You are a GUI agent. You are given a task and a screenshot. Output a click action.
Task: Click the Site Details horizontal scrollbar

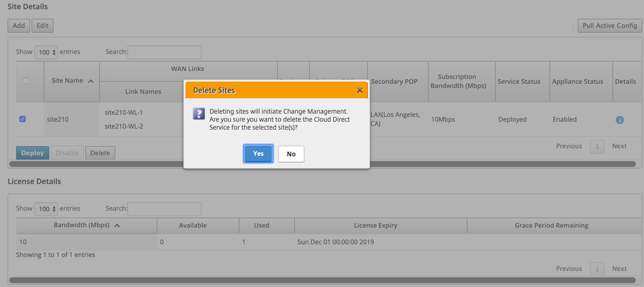(323, 164)
